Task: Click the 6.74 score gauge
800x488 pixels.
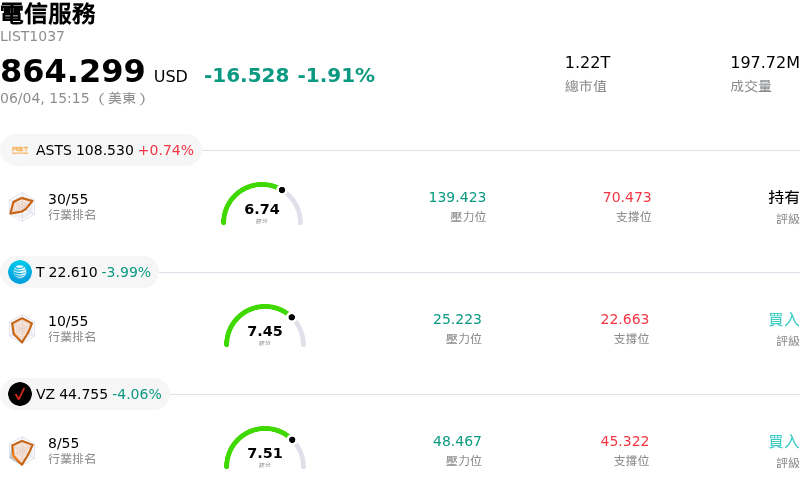Action: coord(262,204)
